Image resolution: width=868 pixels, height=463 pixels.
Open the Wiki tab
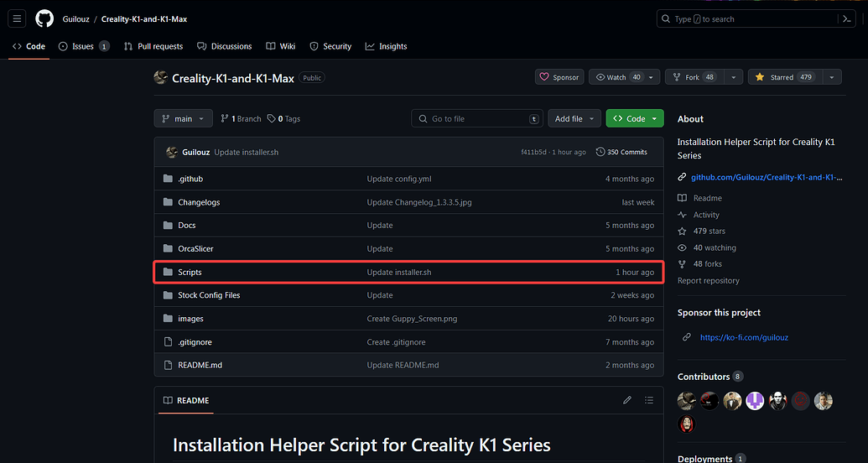click(x=281, y=46)
